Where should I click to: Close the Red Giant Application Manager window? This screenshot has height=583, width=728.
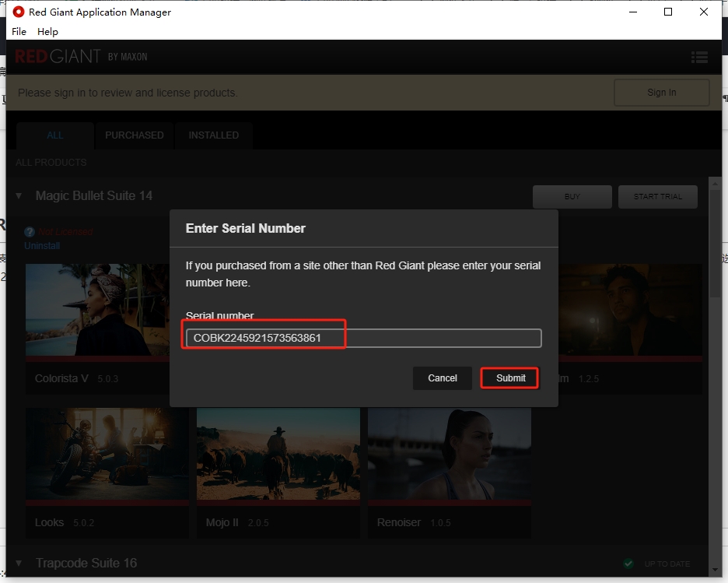[704, 12]
